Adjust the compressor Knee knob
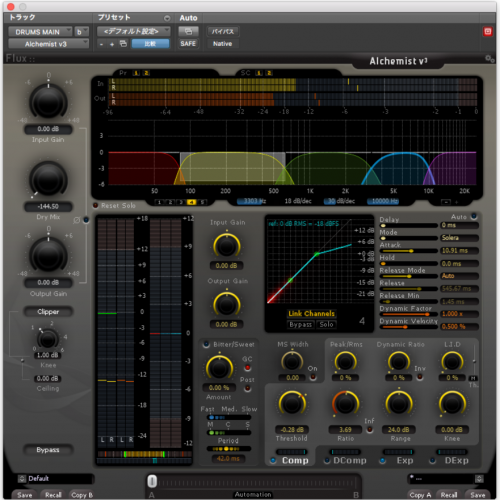500x500 pixels. [x=452, y=404]
